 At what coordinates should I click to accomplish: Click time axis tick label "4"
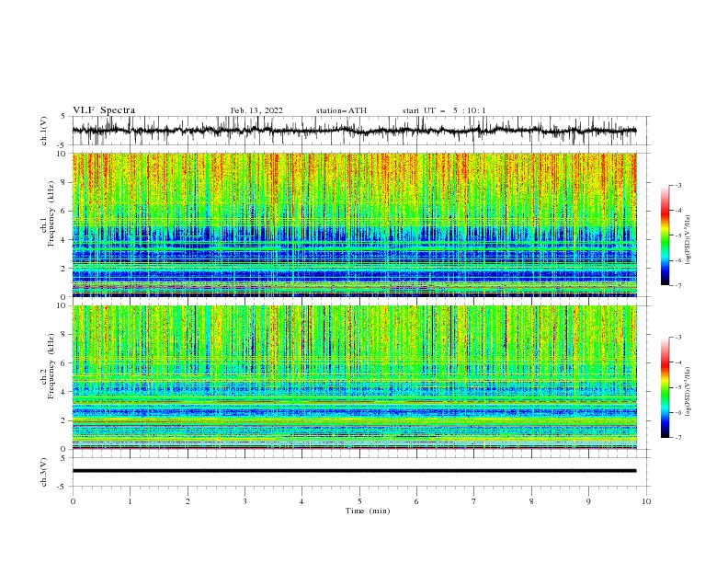(x=301, y=501)
